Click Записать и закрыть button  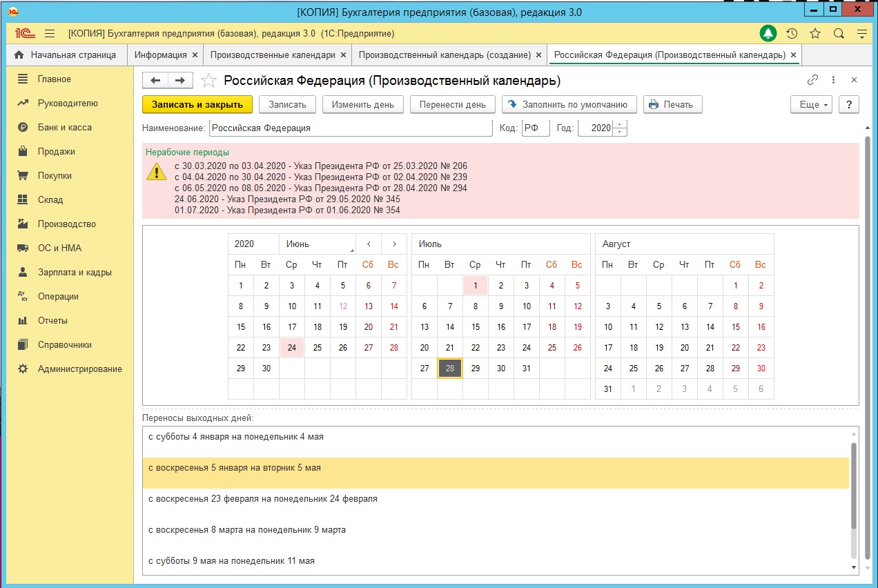click(x=197, y=104)
